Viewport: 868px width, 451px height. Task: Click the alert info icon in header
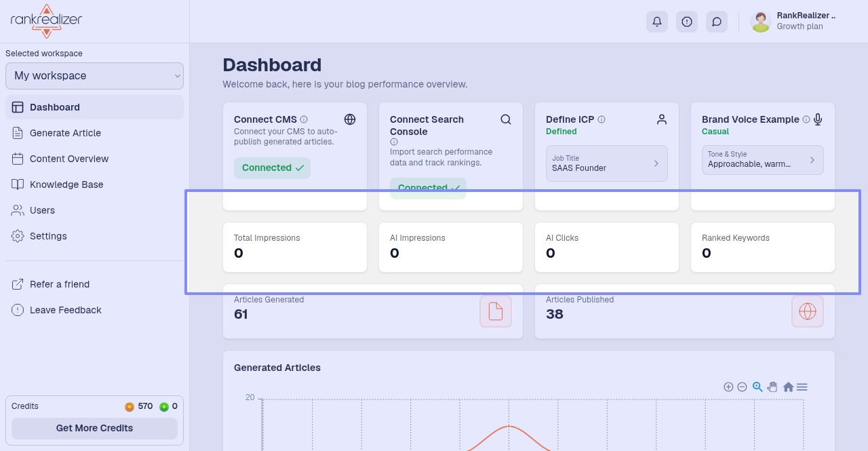687,22
